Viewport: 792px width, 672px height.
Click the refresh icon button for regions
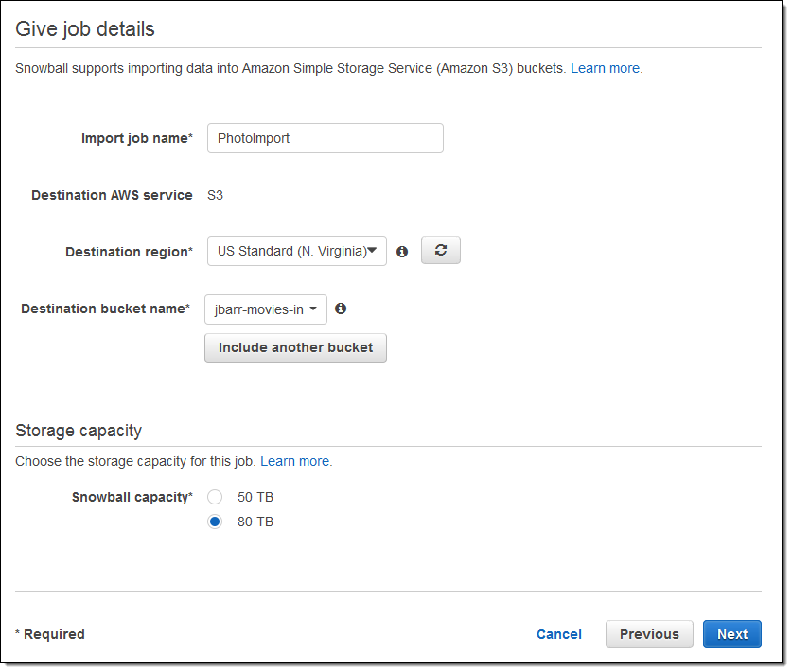pyautogui.click(x=440, y=251)
